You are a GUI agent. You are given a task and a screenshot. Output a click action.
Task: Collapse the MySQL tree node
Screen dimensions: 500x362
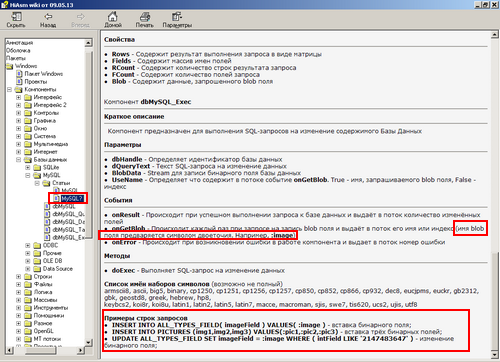(x=28, y=175)
